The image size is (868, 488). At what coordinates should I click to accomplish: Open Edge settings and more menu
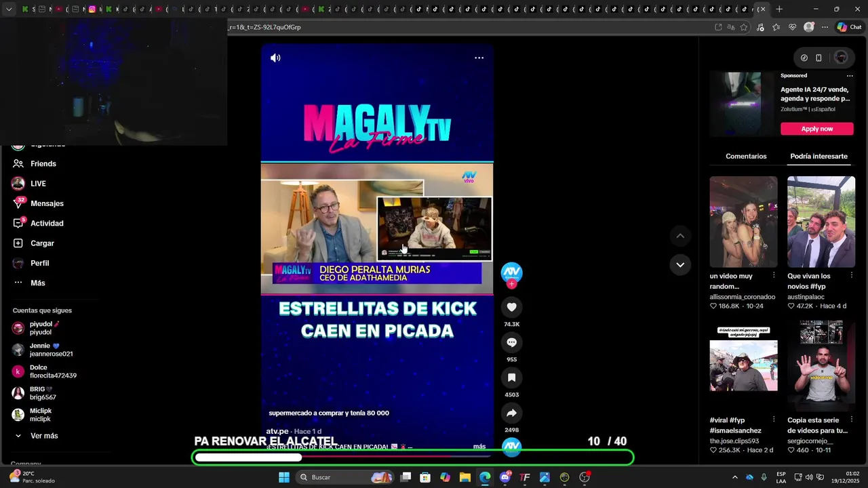(825, 27)
